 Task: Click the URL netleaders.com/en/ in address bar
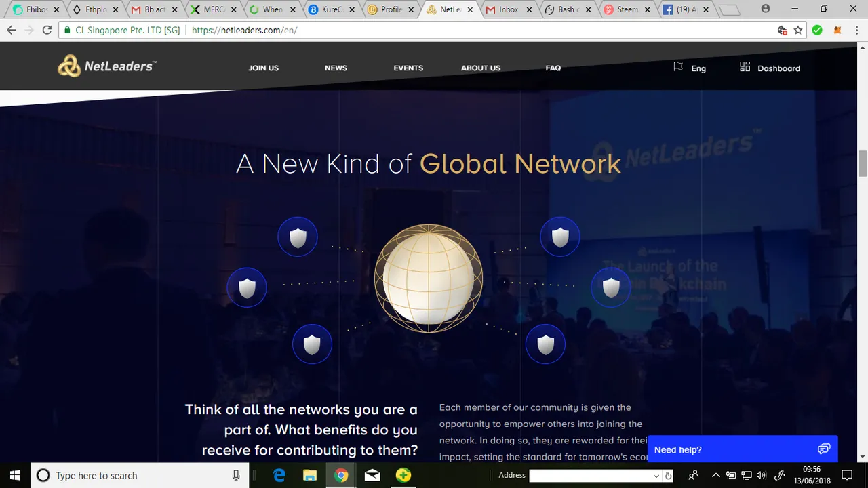[x=244, y=30]
